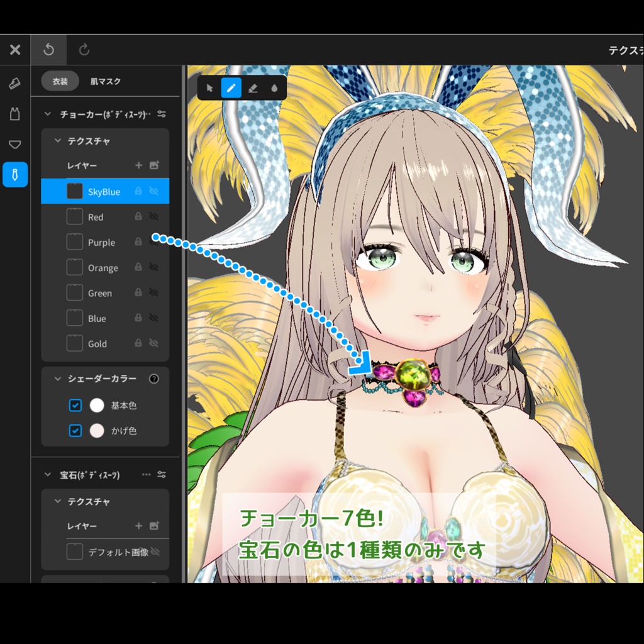Open the necktie accessory category in sidebar

[x=15, y=175]
